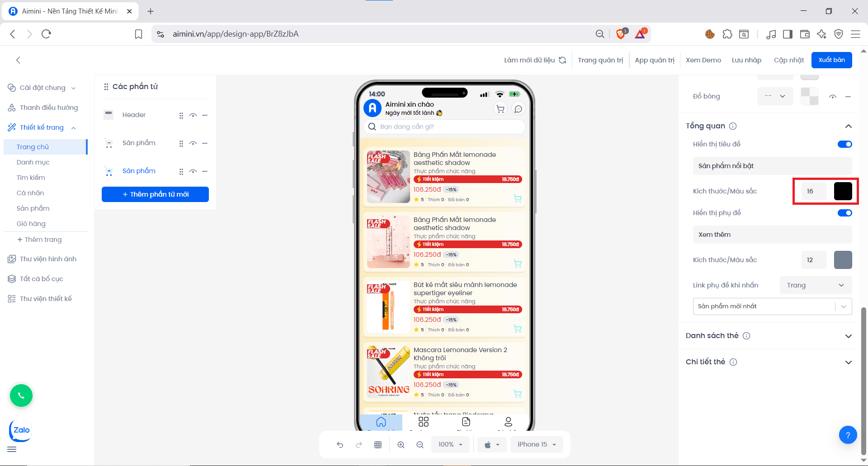The image size is (868, 466).
Task: Click the Thêm phần tử mới button
Action: tap(155, 194)
